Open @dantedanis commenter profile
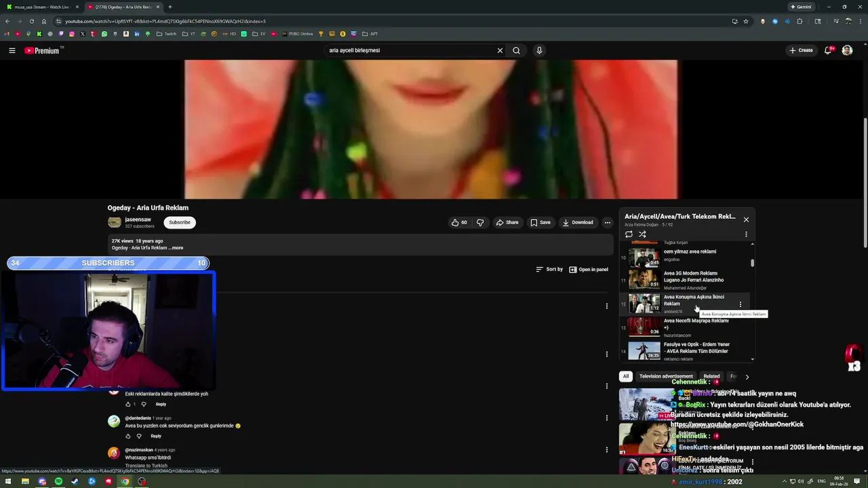 [138, 418]
